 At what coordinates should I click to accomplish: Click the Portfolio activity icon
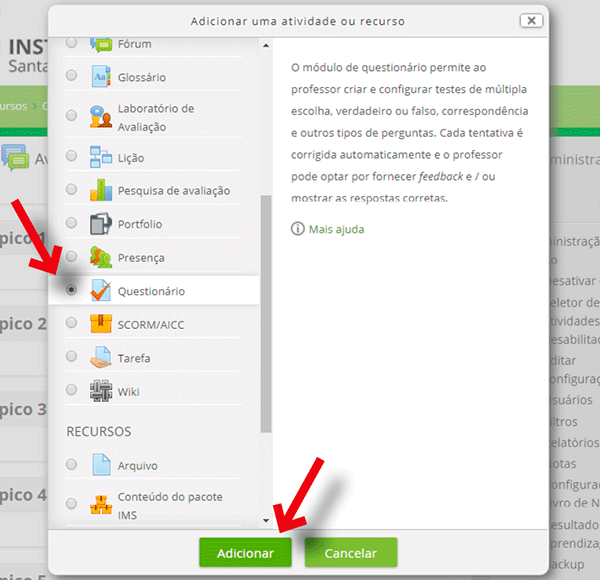point(101,224)
